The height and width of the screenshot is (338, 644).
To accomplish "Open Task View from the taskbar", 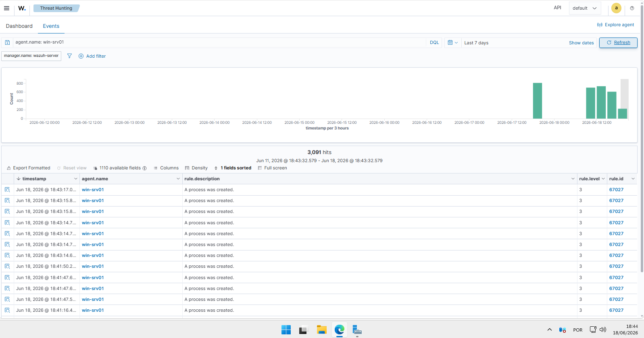I will [x=304, y=330].
